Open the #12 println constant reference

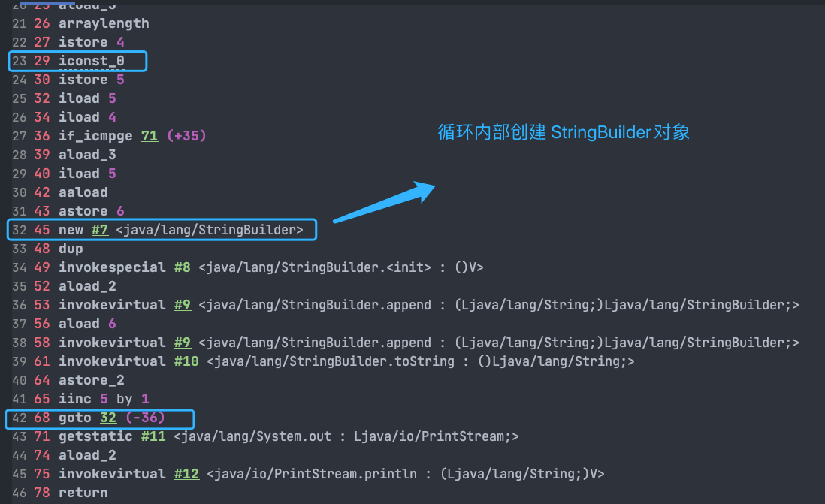click(187, 474)
